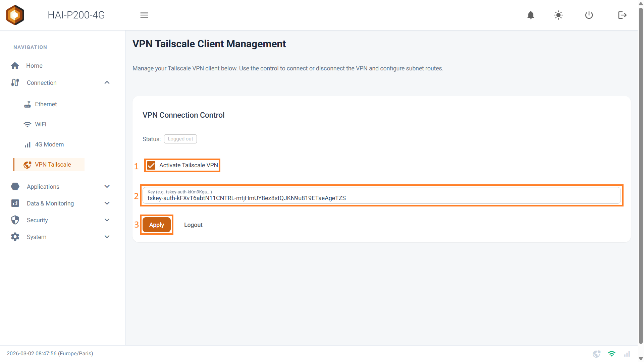Toggle light/dark theme sun icon
The image size is (644, 362).
[558, 15]
